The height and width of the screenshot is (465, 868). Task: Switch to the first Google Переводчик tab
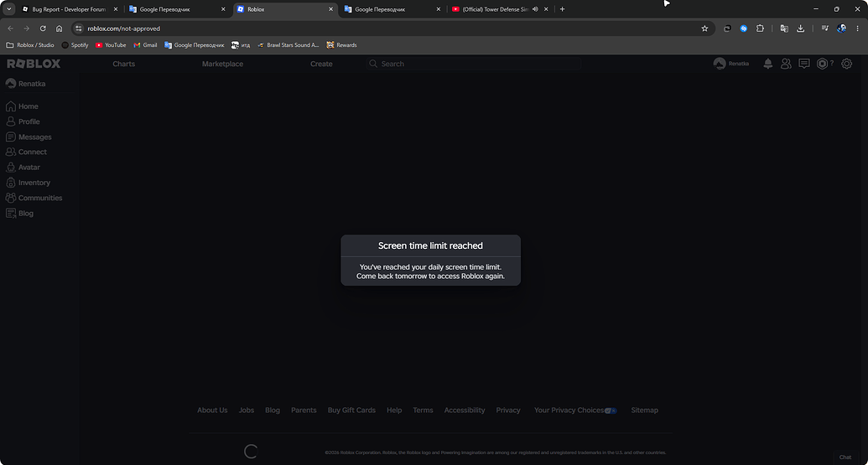pos(177,9)
